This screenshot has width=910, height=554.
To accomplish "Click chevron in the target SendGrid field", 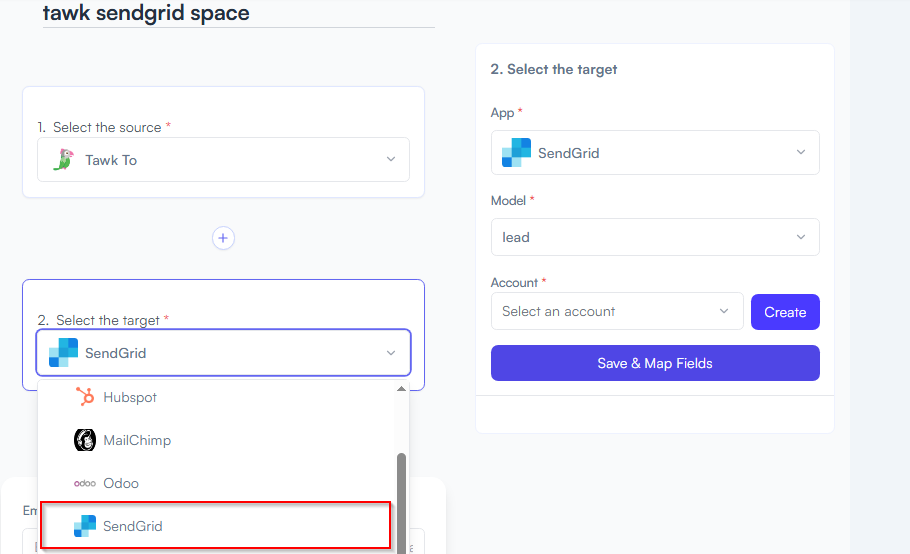I will point(391,353).
